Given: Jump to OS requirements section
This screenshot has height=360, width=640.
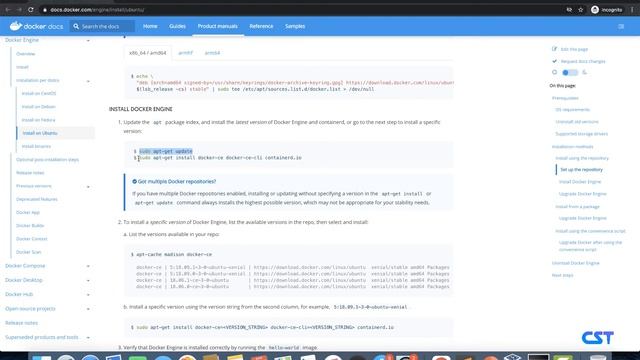Looking at the screenshot, I should point(572,110).
